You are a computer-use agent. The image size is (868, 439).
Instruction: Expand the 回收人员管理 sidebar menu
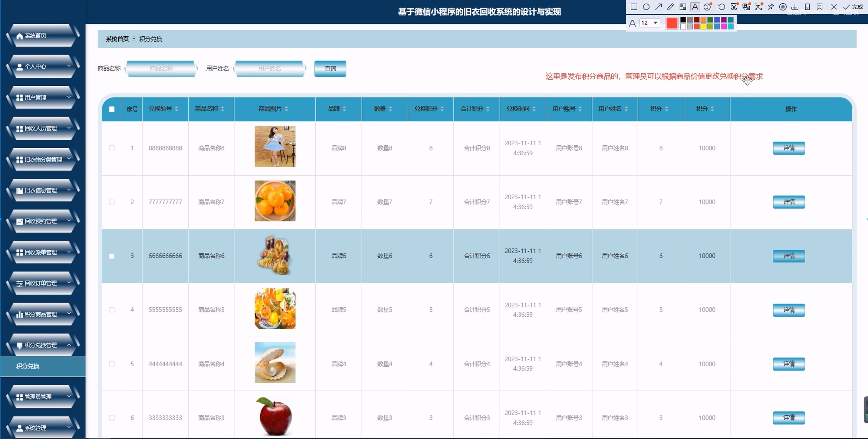click(x=43, y=128)
